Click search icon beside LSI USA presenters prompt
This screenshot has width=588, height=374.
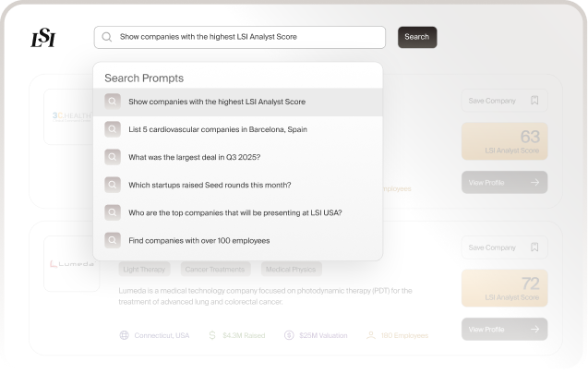point(113,212)
